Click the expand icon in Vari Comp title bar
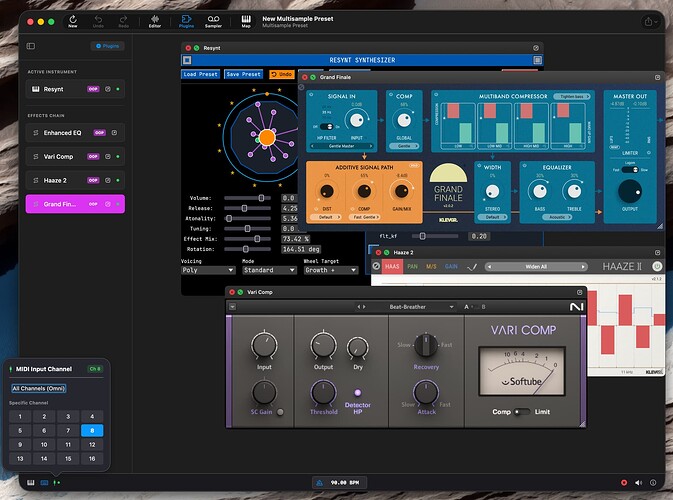 point(579,292)
